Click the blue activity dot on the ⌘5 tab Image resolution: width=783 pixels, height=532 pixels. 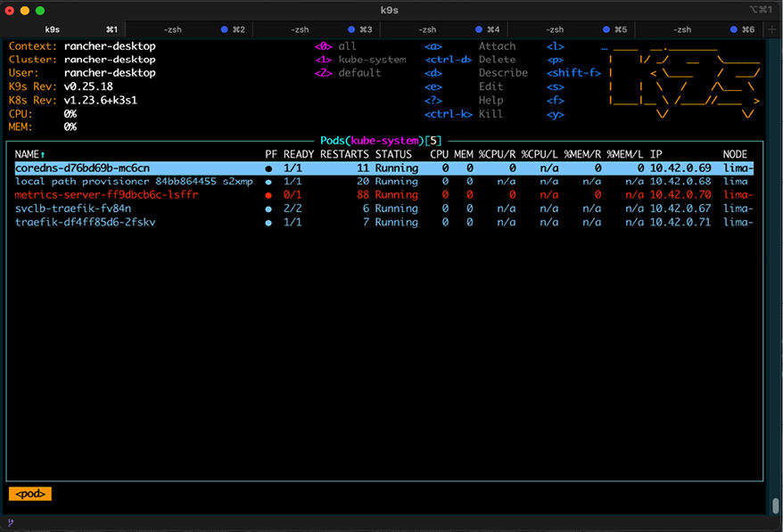[606, 29]
